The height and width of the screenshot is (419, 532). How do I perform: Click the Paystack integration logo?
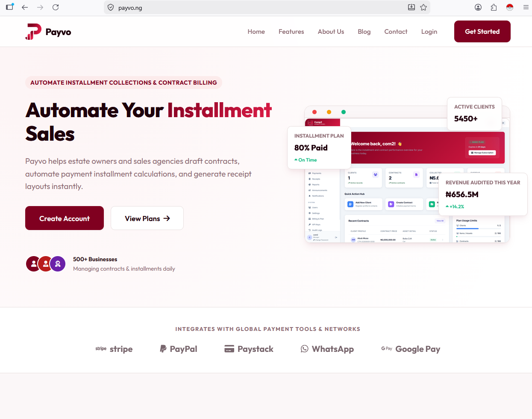tap(249, 349)
